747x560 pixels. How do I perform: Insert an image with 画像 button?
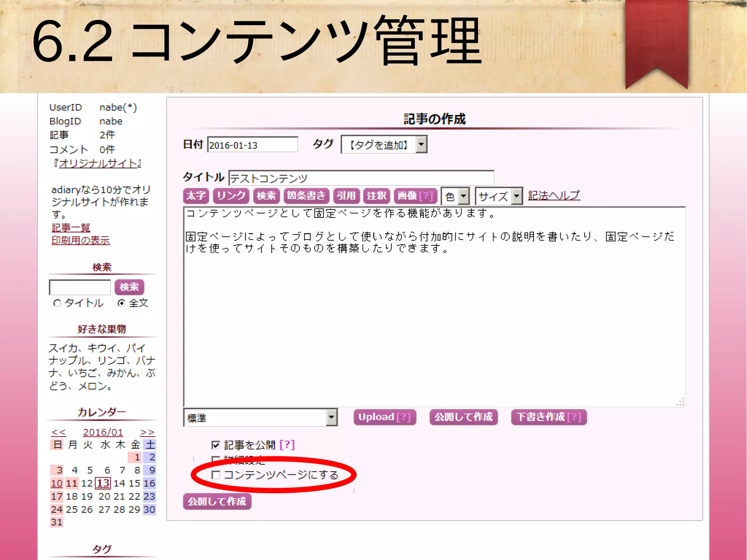415,196
